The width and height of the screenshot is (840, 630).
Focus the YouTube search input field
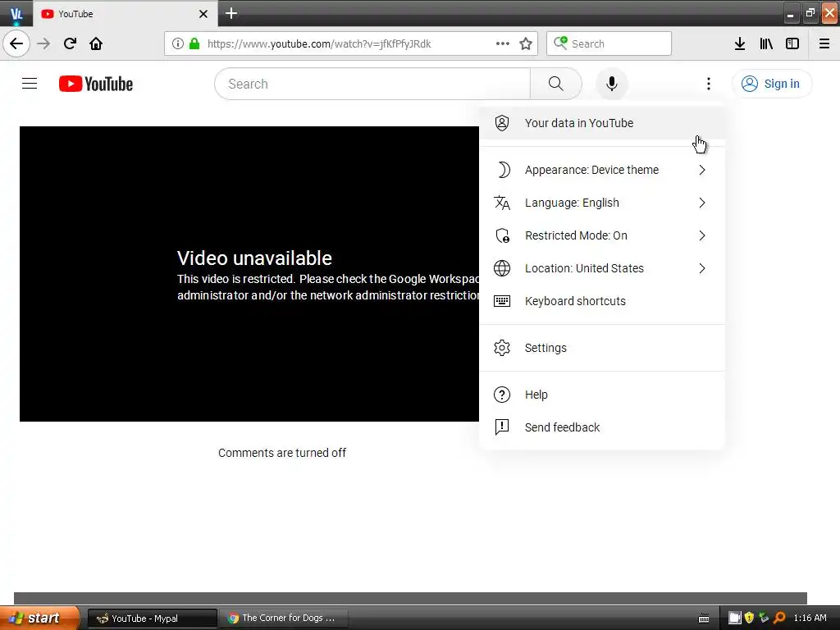(x=372, y=84)
